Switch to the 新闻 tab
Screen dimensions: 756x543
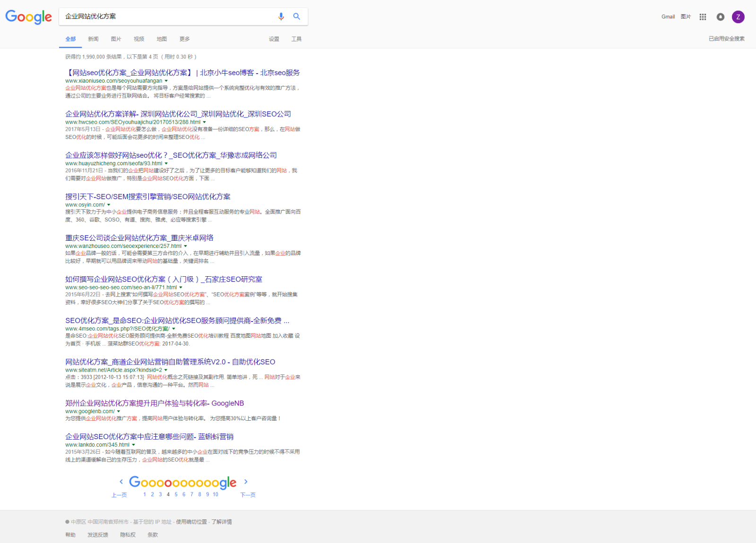(93, 39)
